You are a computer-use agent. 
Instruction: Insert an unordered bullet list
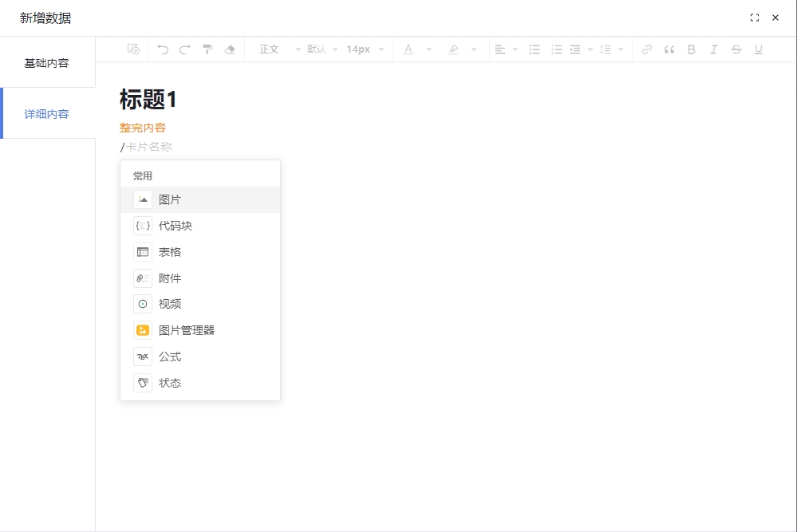pyautogui.click(x=535, y=49)
